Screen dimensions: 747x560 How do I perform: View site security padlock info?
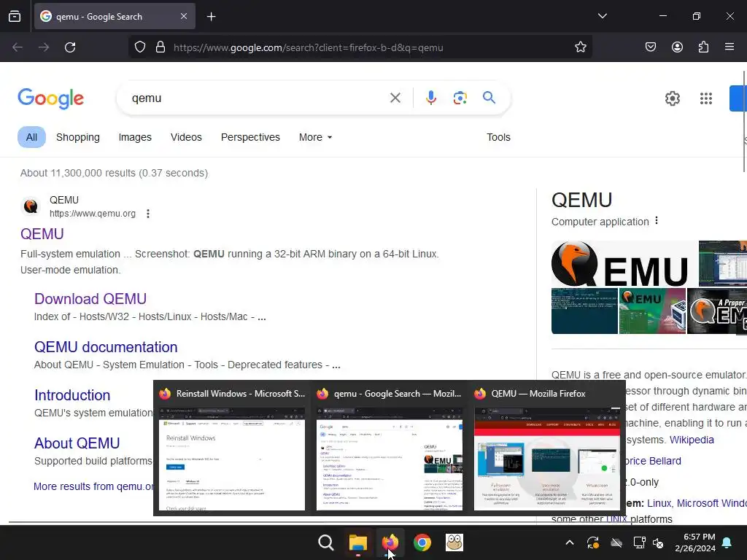(x=160, y=47)
